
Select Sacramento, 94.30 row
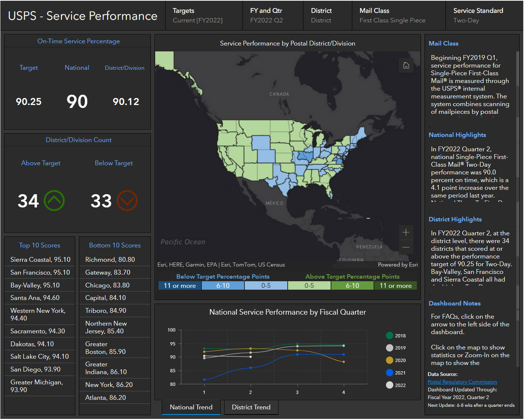tap(40, 331)
